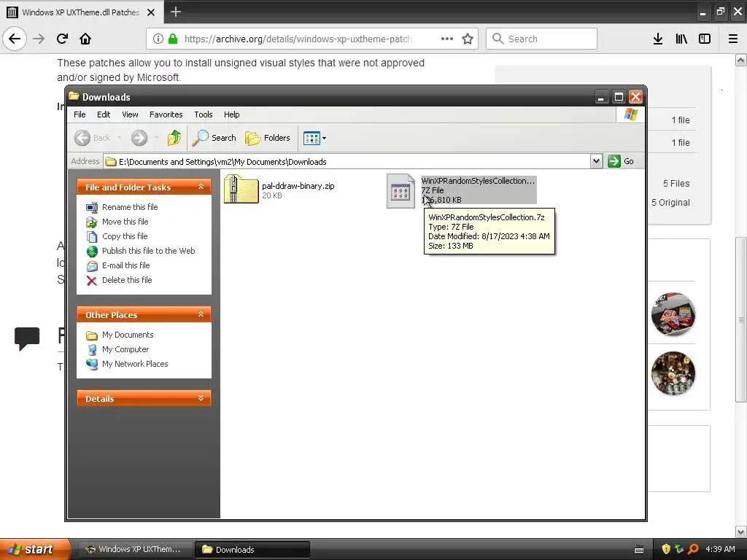Image resolution: width=747 pixels, height=560 pixels.
Task: Open the second circular related-item thumbnail
Action: tap(673, 373)
